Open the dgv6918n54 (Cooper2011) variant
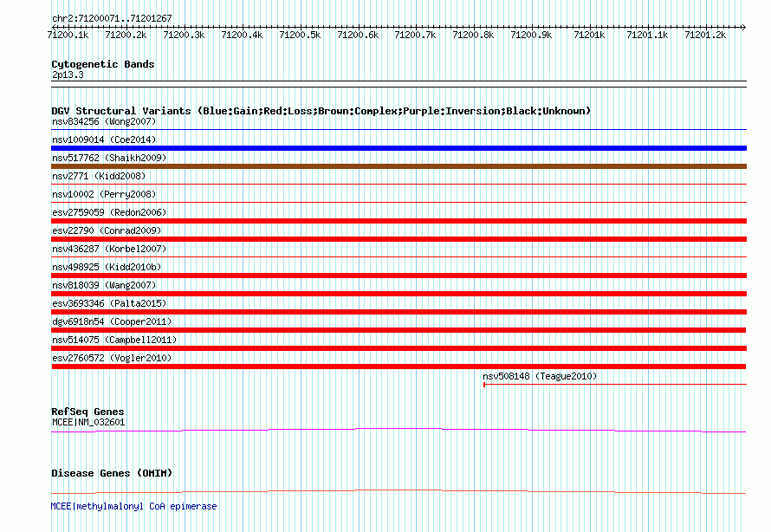This screenshot has height=532, width=771. point(112,322)
